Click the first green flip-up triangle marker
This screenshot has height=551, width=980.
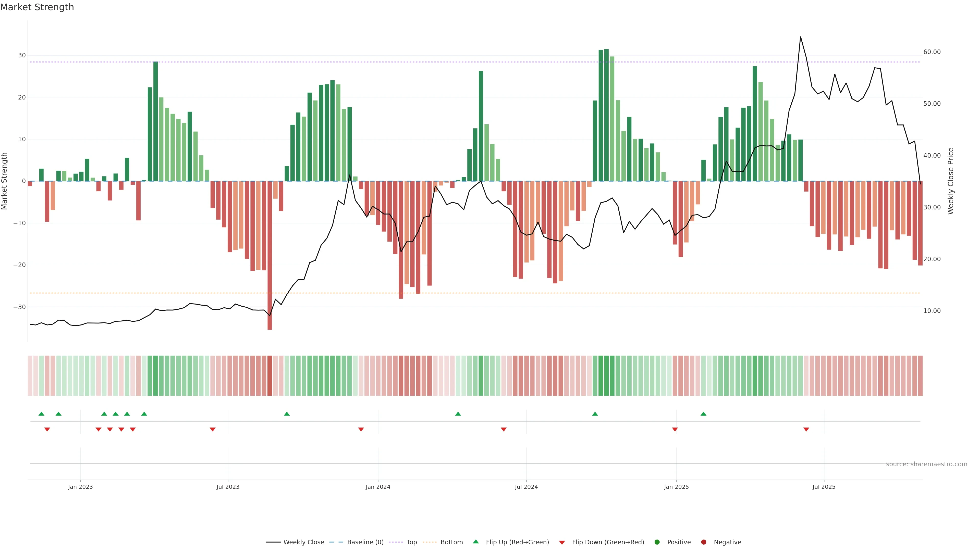(x=41, y=414)
